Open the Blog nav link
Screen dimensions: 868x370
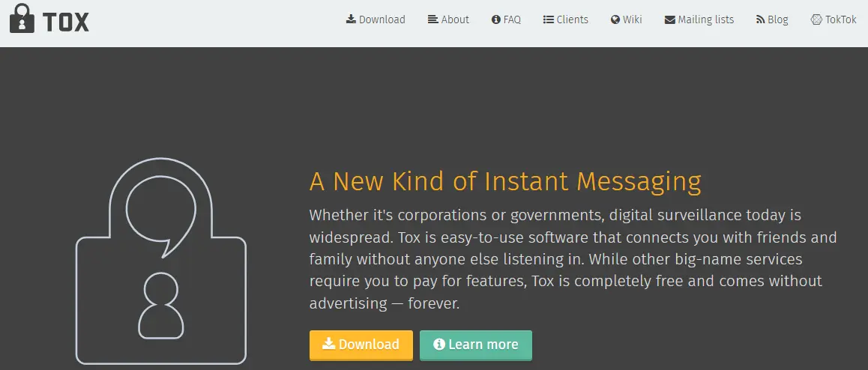click(x=772, y=20)
